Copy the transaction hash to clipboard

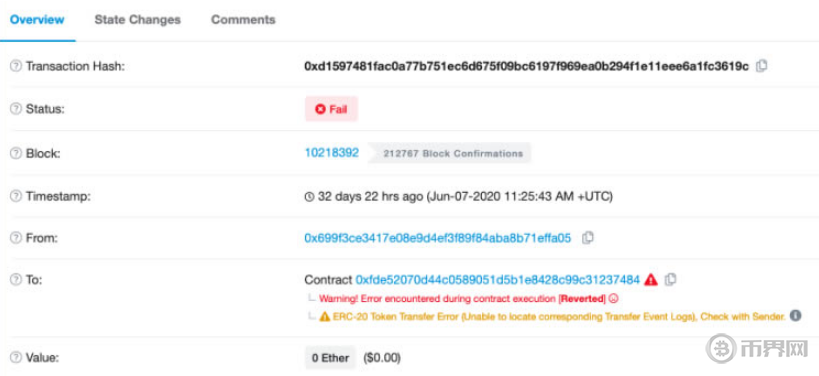(x=762, y=66)
